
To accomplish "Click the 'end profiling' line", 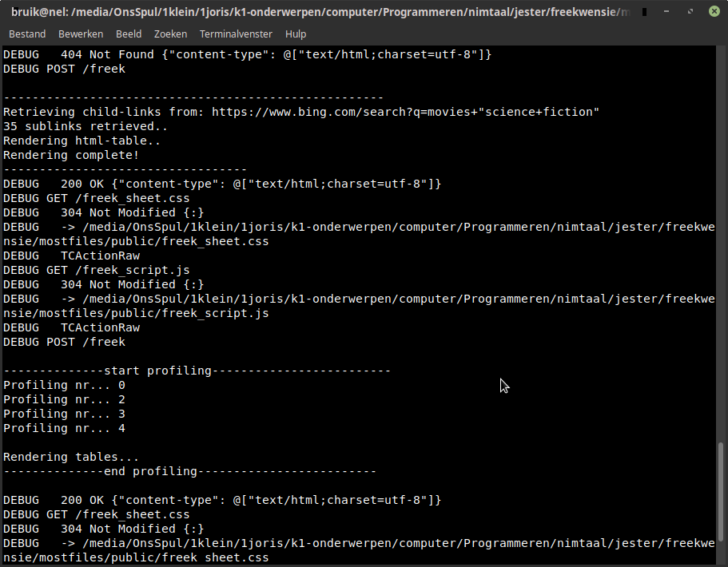I will [x=189, y=472].
